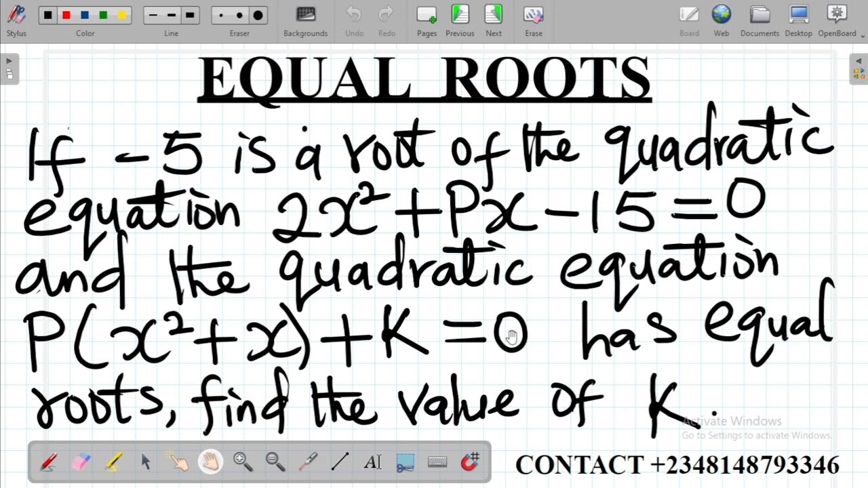Add a new page with Pages button

427,20
